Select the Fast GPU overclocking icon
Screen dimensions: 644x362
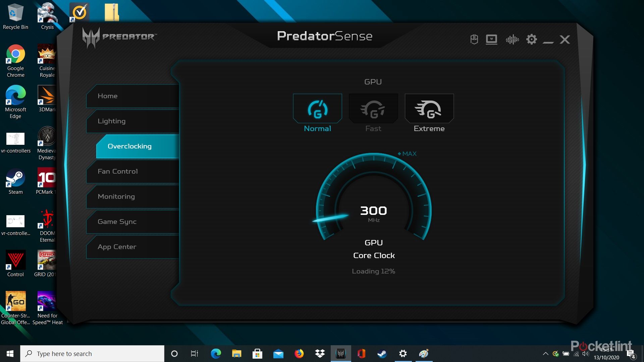pos(373,108)
